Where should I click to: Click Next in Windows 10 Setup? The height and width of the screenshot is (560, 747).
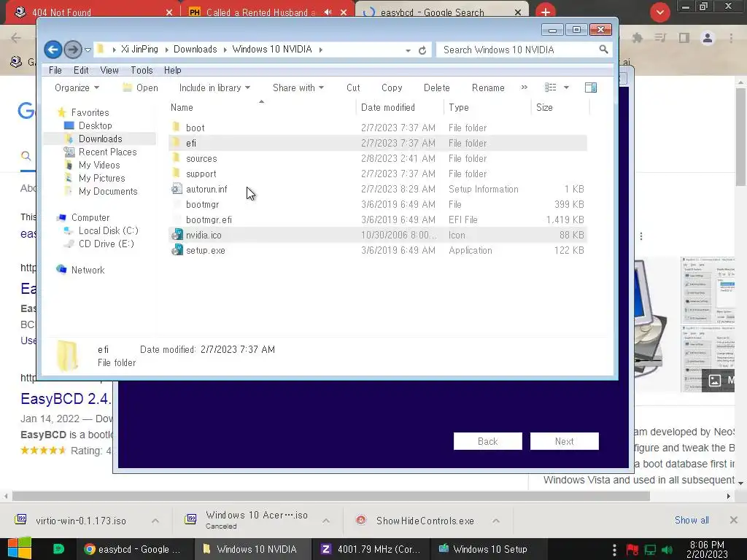pyautogui.click(x=564, y=441)
